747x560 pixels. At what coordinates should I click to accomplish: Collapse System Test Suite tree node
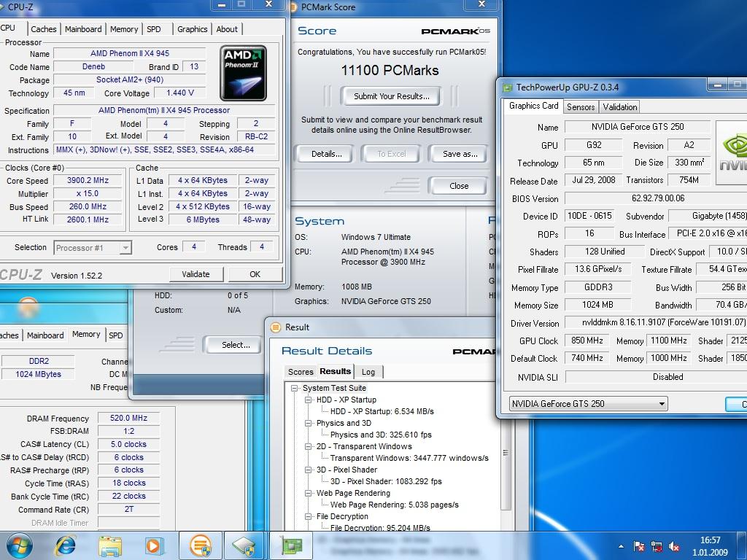[295, 388]
